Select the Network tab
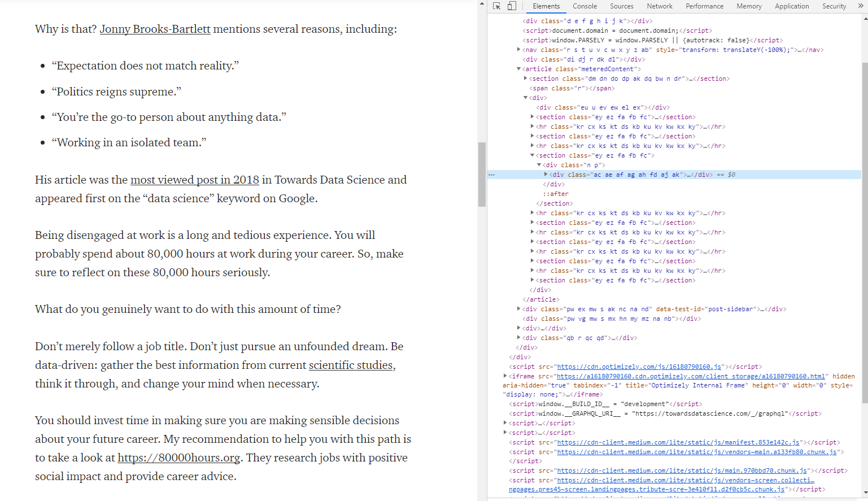868x501 pixels. click(659, 6)
